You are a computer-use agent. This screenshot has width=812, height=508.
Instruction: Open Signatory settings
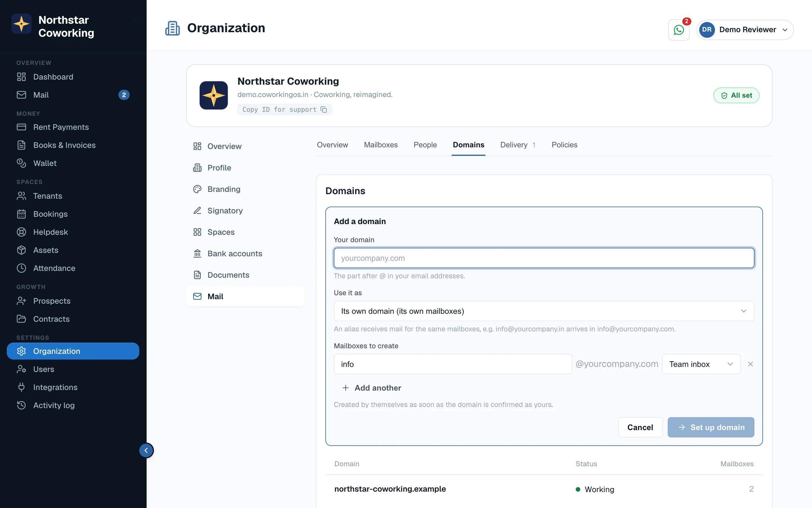tap(245, 211)
